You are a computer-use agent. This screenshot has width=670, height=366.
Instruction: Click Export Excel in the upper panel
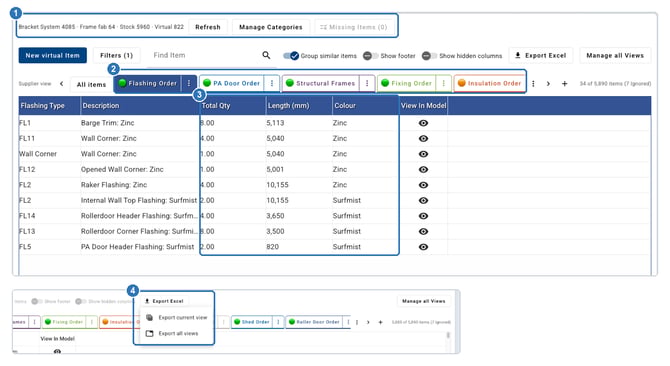[x=541, y=55]
